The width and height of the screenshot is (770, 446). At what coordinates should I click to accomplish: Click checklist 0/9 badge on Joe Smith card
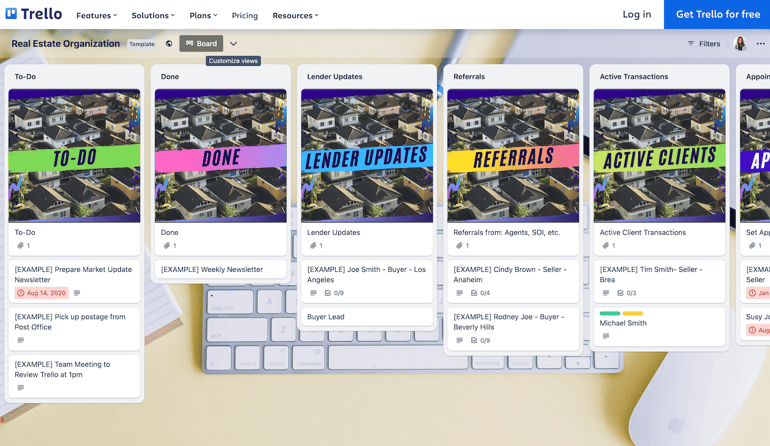(334, 293)
